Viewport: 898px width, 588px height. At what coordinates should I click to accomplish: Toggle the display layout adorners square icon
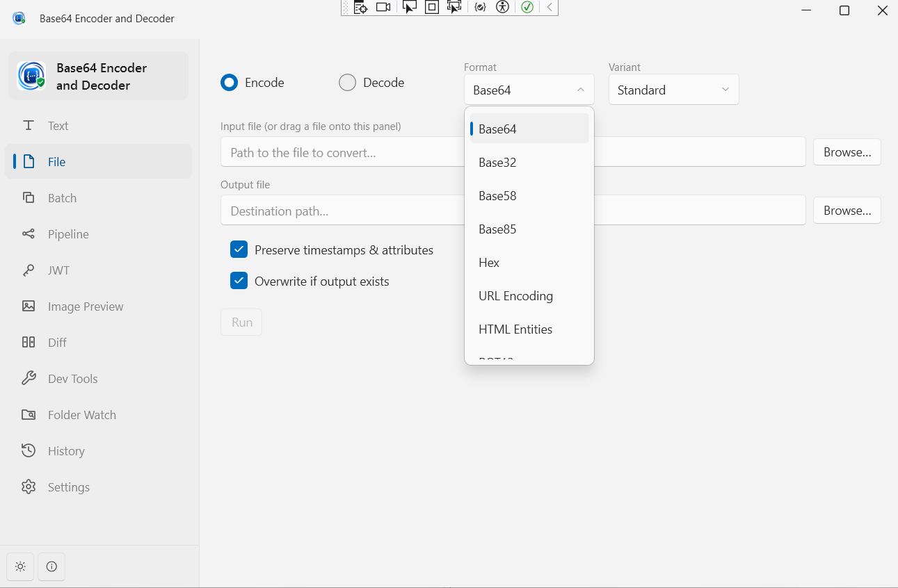pyautogui.click(x=432, y=7)
